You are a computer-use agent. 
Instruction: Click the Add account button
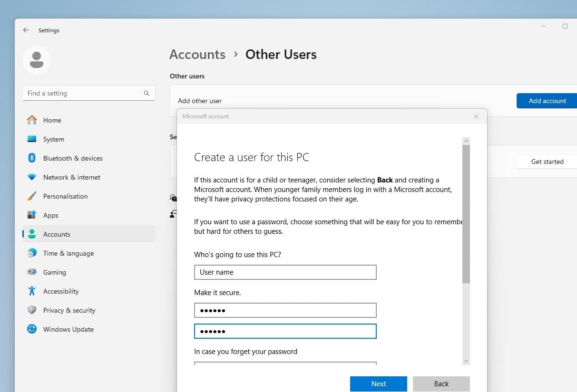tap(547, 101)
